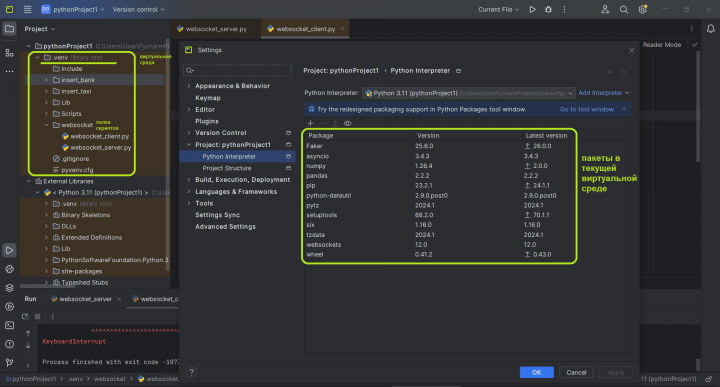The height and width of the screenshot is (387, 720).
Task: Show more tool windows ellipsis
Action: pyautogui.click(x=9, y=71)
